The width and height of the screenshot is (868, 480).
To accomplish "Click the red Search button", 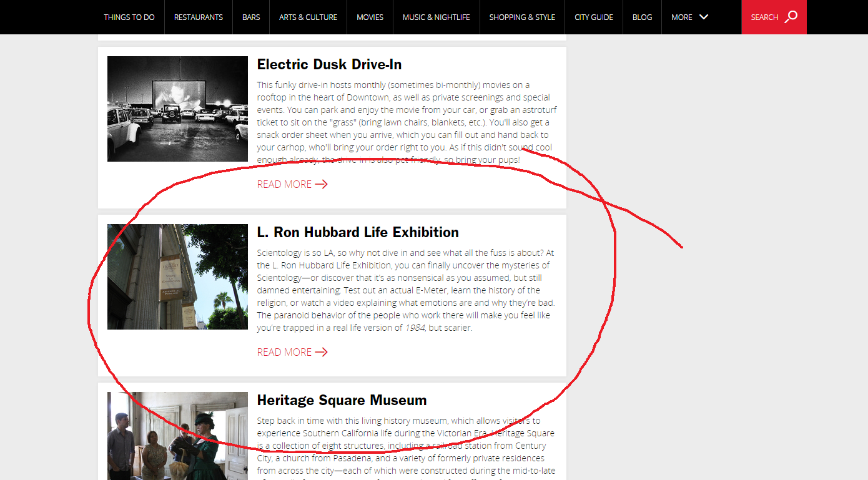I will 774,17.
